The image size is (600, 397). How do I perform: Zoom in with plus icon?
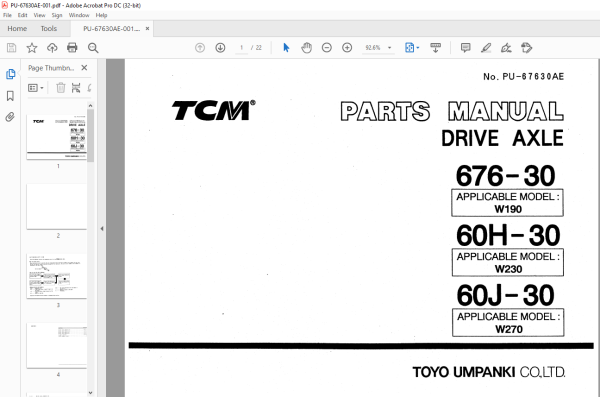click(x=347, y=47)
